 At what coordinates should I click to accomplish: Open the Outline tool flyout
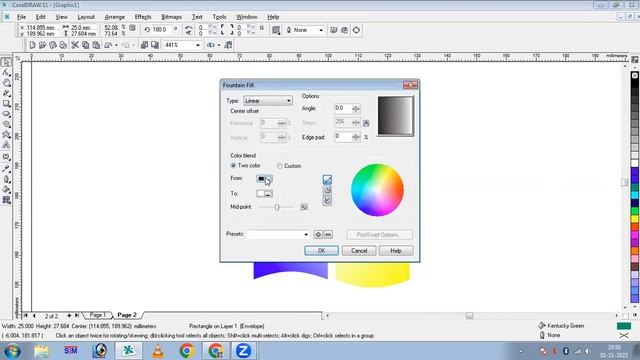point(6,179)
